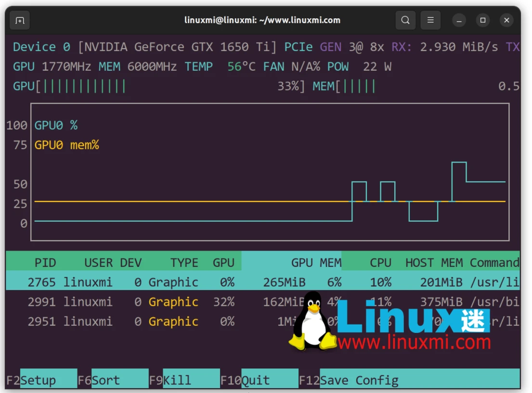The height and width of the screenshot is (393, 532).
Task: Click the GPU column header
Action: click(223, 263)
